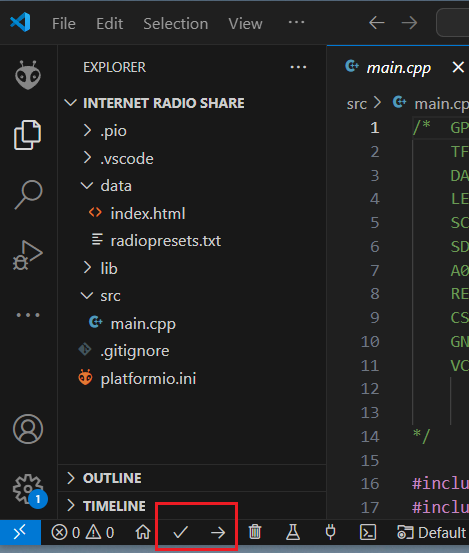The image size is (469, 553).
Task: Click PlatformIO Test flask icon
Action: [x=293, y=532]
